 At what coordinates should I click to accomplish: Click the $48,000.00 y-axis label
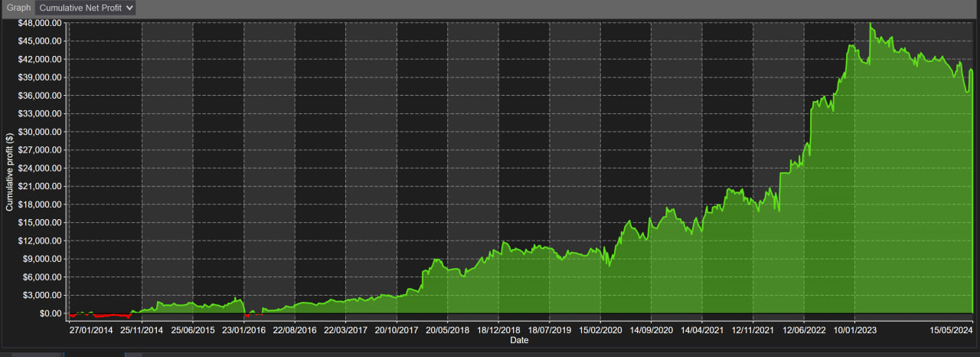(40, 23)
